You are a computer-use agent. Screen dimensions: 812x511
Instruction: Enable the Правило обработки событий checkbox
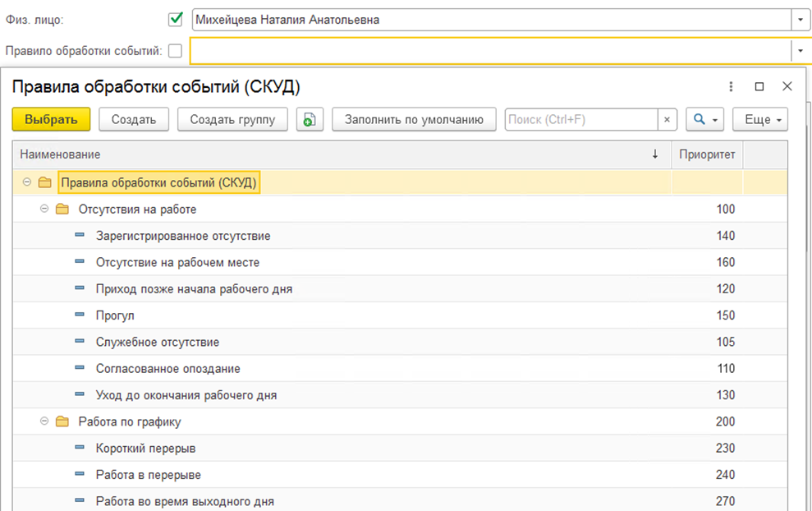click(x=175, y=51)
